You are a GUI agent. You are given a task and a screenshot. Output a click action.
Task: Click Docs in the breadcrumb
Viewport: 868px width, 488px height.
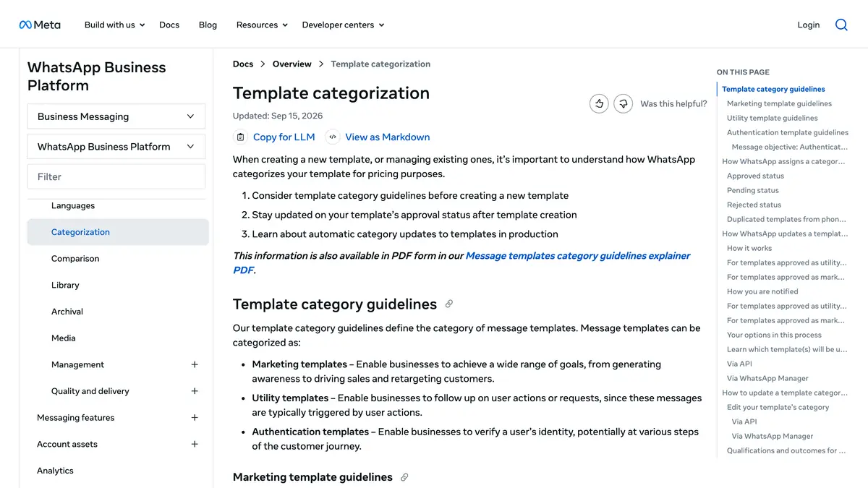click(x=243, y=64)
